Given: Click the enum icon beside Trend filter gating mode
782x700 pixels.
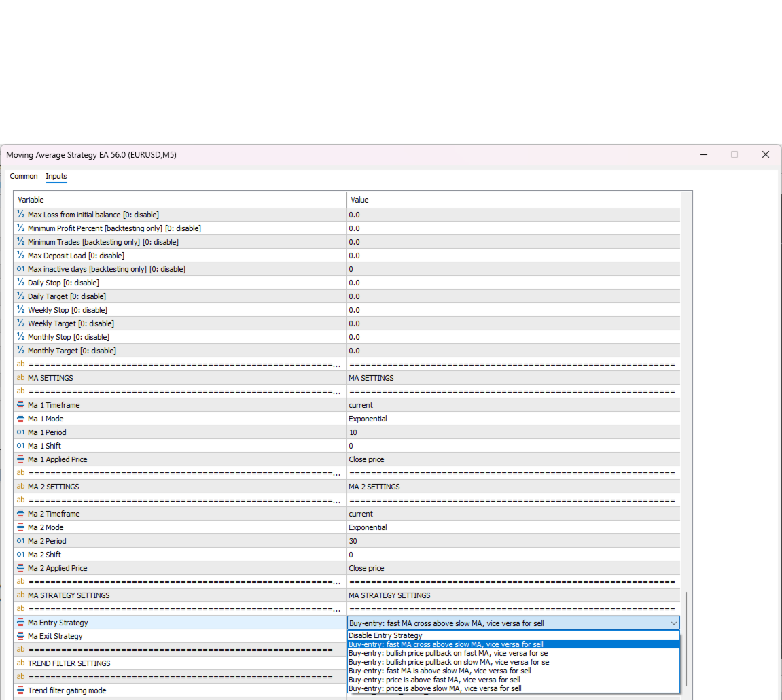Looking at the screenshot, I should (x=20, y=690).
